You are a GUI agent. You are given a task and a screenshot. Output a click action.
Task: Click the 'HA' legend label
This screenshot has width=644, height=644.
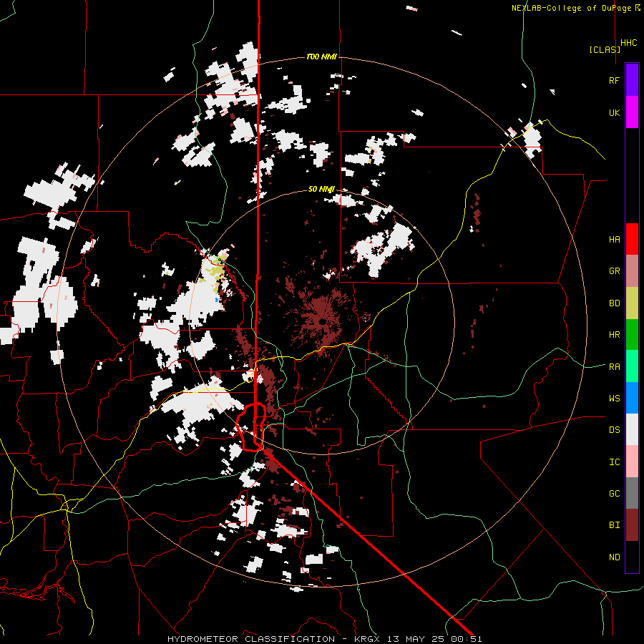click(x=614, y=240)
